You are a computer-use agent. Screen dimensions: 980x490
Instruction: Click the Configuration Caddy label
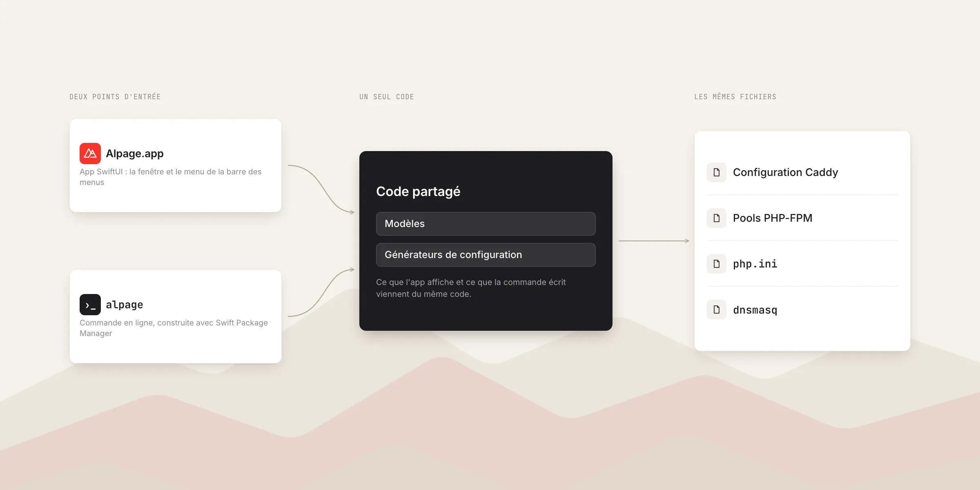point(786,172)
